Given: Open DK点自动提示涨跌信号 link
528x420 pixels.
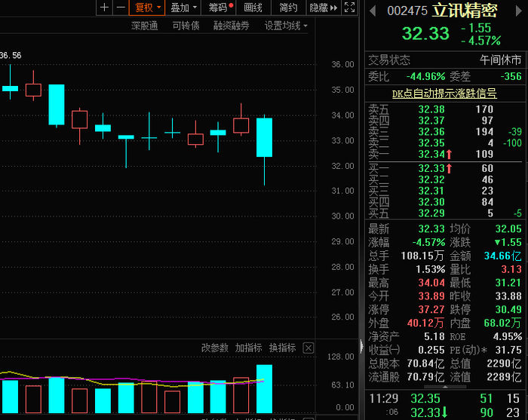Looking at the screenshot, I should (444, 94).
